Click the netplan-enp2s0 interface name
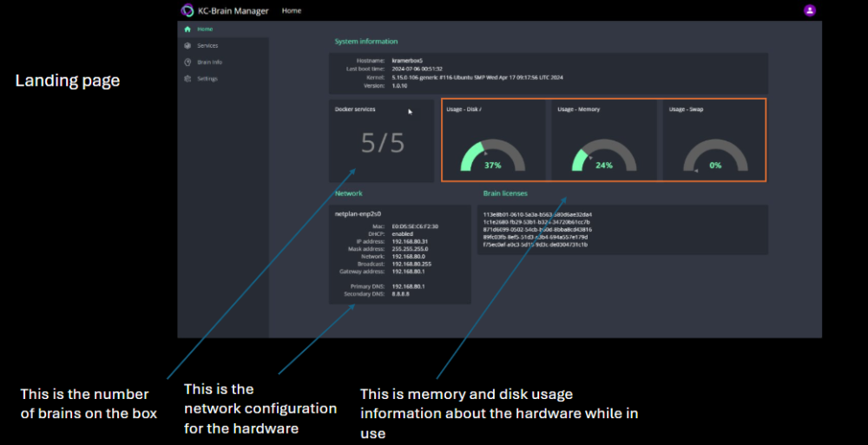Screen dimensions: 868x445 tap(358, 213)
